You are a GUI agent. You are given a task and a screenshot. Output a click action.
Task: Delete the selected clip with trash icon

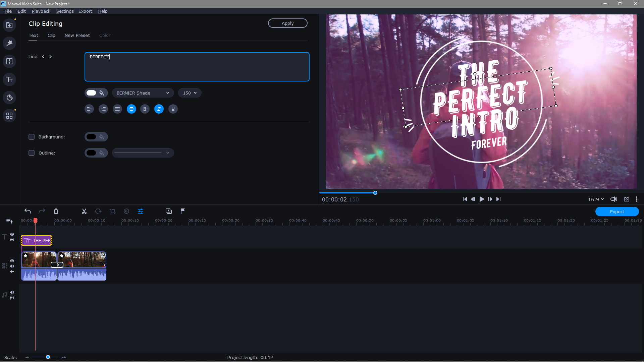[x=56, y=211]
